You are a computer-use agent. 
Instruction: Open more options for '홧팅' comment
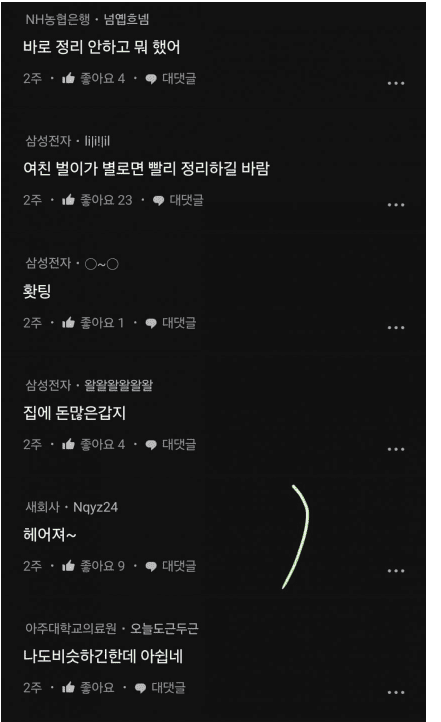pyautogui.click(x=396, y=327)
